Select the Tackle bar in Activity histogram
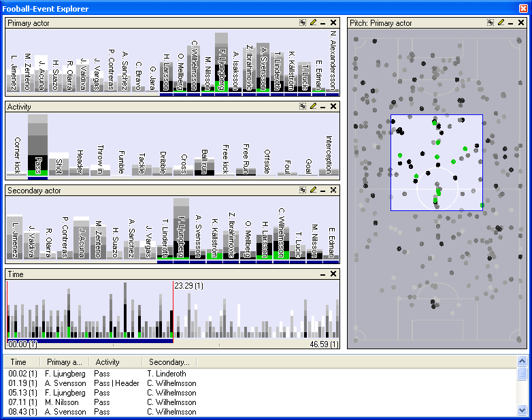The height and width of the screenshot is (420, 532). 142,169
